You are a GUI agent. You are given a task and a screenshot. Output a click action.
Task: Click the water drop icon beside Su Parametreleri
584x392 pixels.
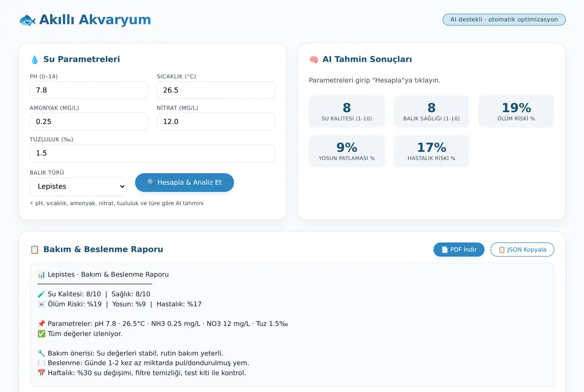tap(35, 59)
